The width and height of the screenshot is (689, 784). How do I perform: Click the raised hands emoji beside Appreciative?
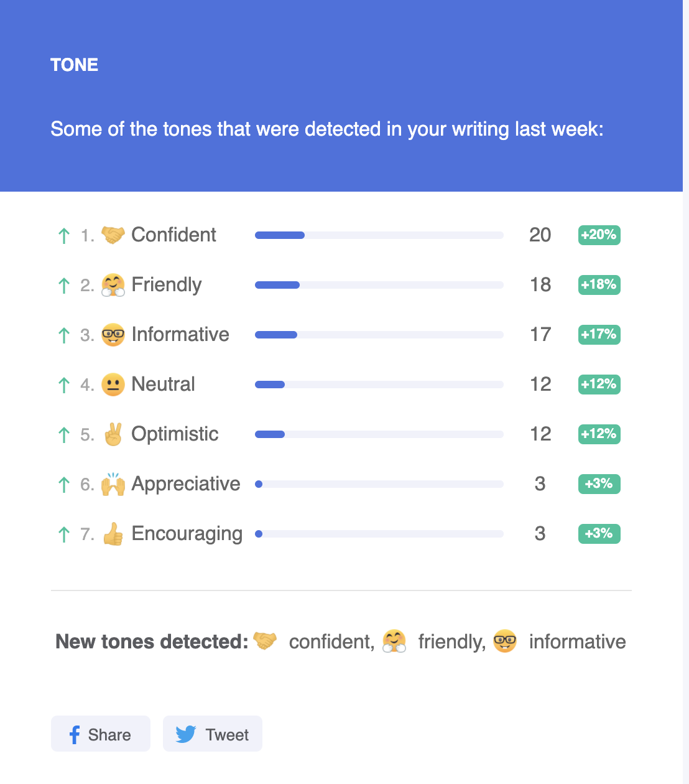[x=113, y=484]
